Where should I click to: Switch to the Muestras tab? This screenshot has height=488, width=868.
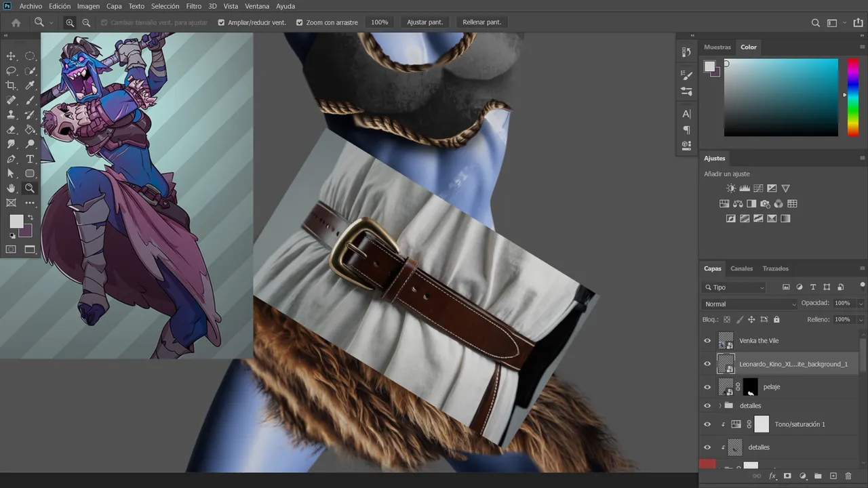[717, 47]
